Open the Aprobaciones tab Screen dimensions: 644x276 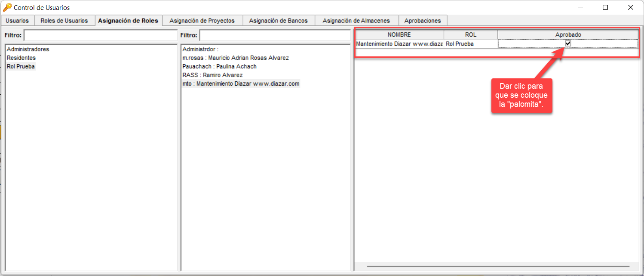tap(423, 20)
